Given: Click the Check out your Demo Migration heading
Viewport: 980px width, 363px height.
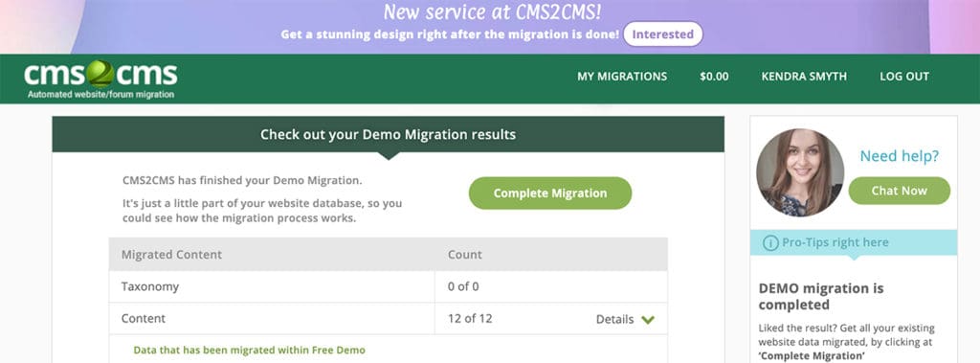Looking at the screenshot, I should (389, 134).
